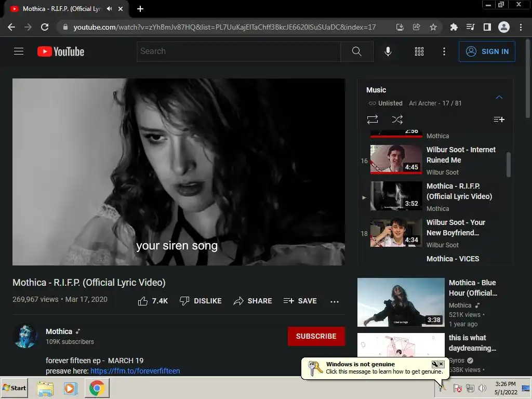Start voice search with microphone icon
This screenshot has width=532, height=399.
point(388,51)
